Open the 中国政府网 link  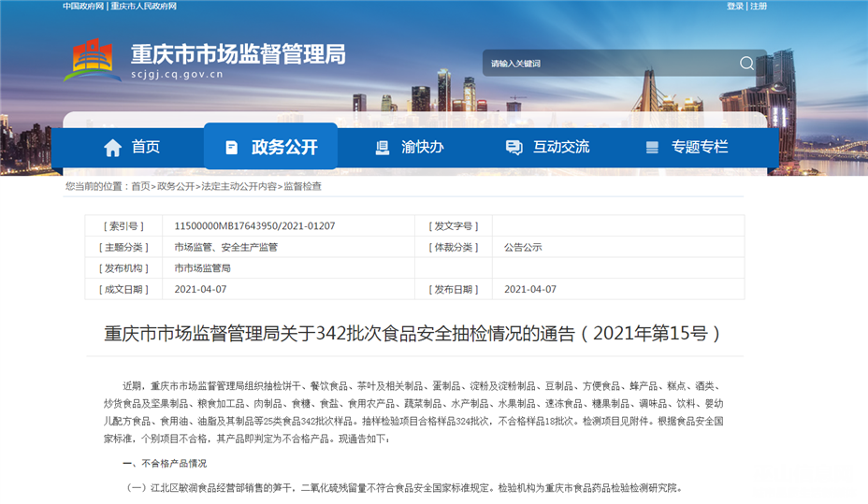[x=83, y=7]
